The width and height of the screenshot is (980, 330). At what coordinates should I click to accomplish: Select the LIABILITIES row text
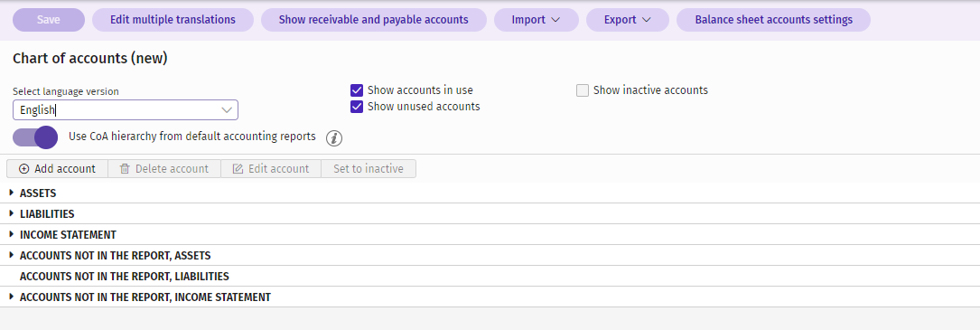pos(47,214)
